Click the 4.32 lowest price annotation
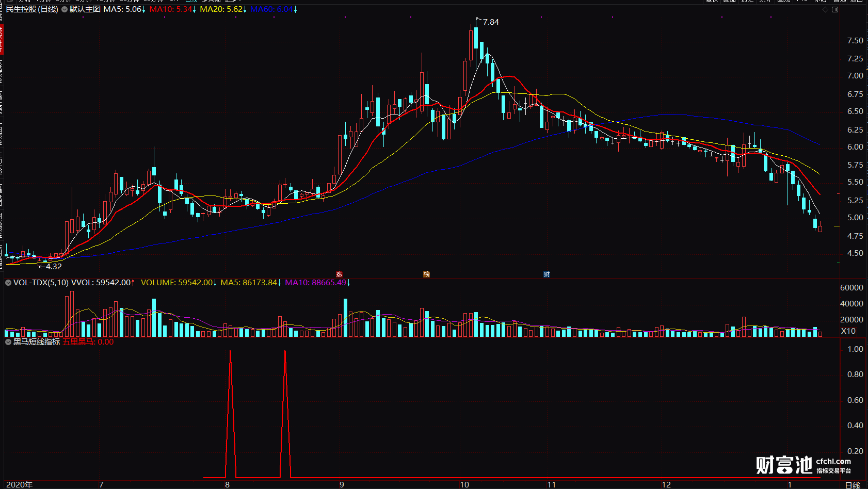868x489 pixels. tap(54, 267)
